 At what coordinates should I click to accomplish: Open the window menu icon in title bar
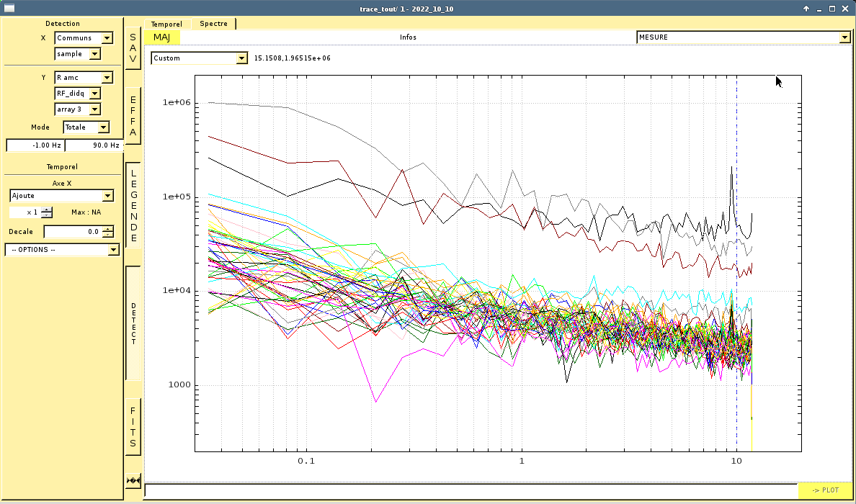coord(9,9)
